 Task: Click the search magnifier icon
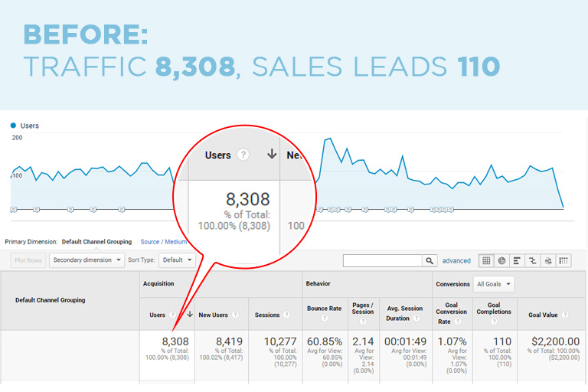[430, 260]
